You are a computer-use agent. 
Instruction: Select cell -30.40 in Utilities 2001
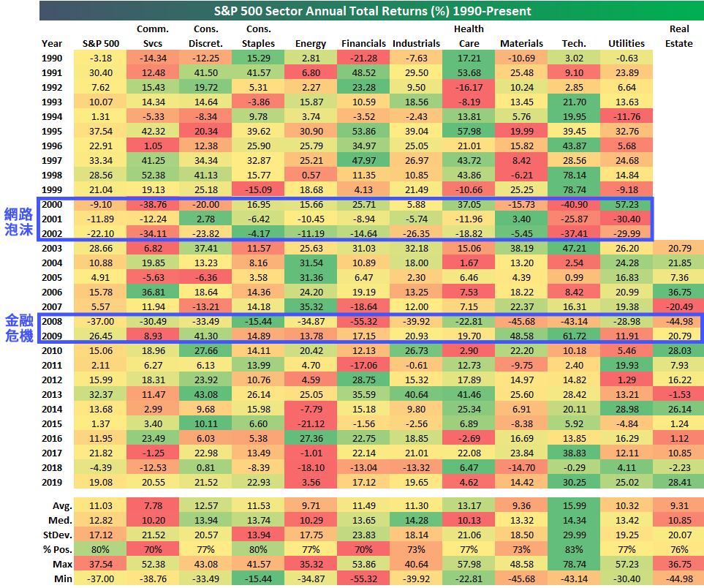[x=627, y=219]
